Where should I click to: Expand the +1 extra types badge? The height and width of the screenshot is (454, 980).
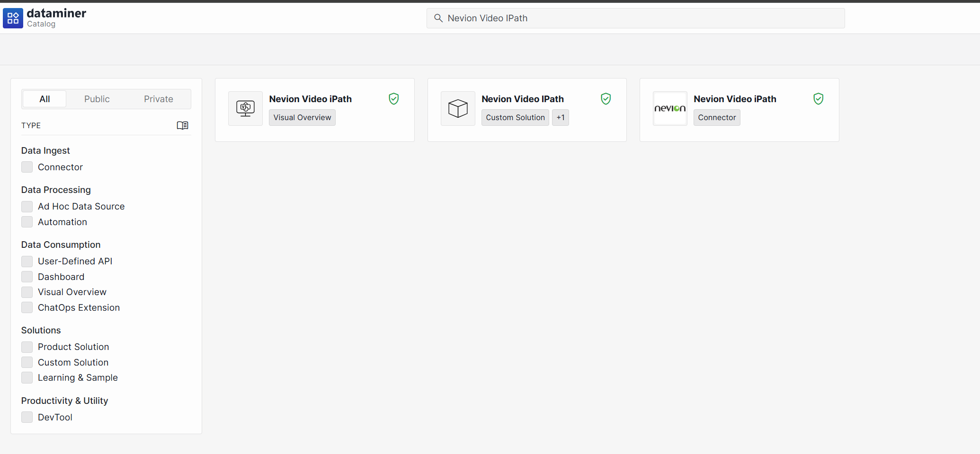point(561,117)
